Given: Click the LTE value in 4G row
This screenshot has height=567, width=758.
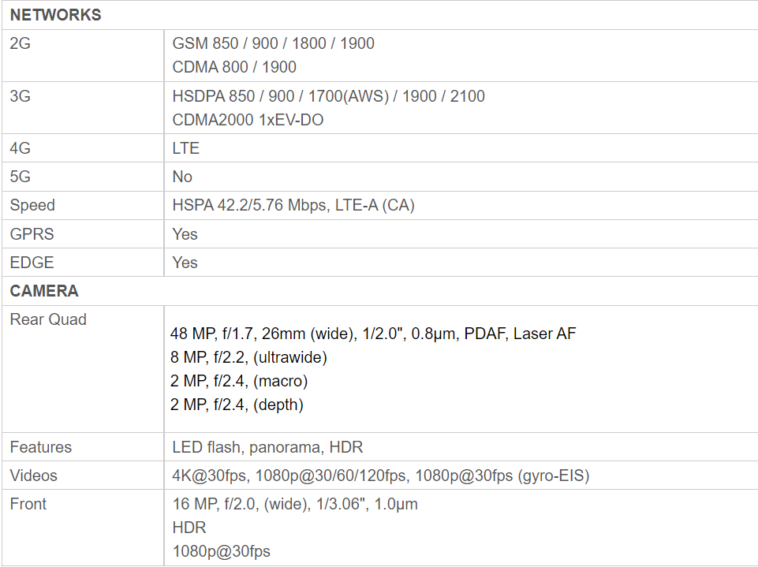Looking at the screenshot, I should (186, 148).
